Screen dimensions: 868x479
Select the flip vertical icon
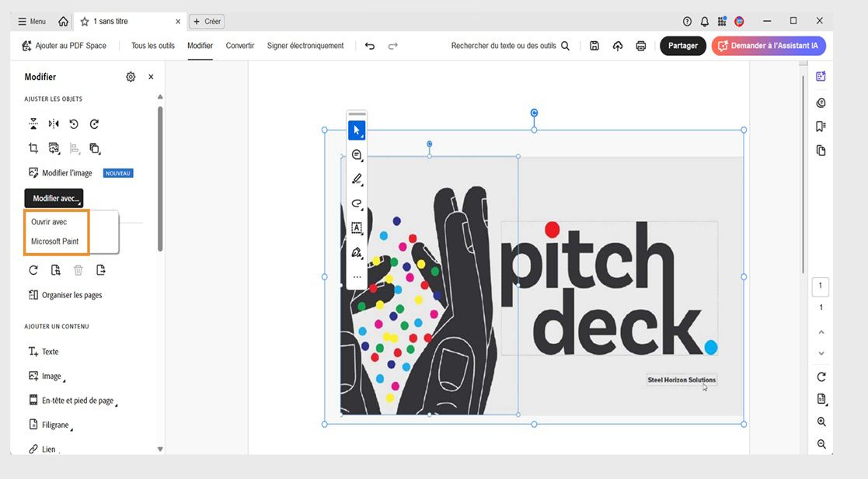[33, 123]
